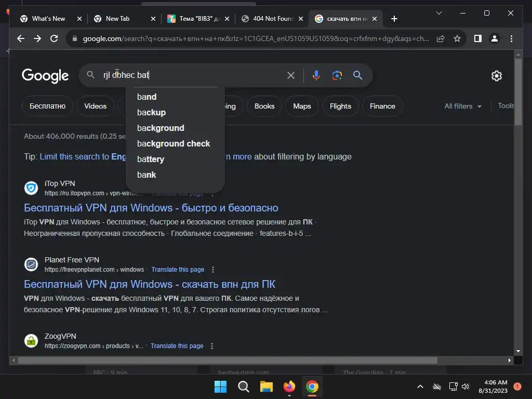The image size is (532, 399).
Task: Click the share page icon in address bar
Action: [x=441, y=38]
